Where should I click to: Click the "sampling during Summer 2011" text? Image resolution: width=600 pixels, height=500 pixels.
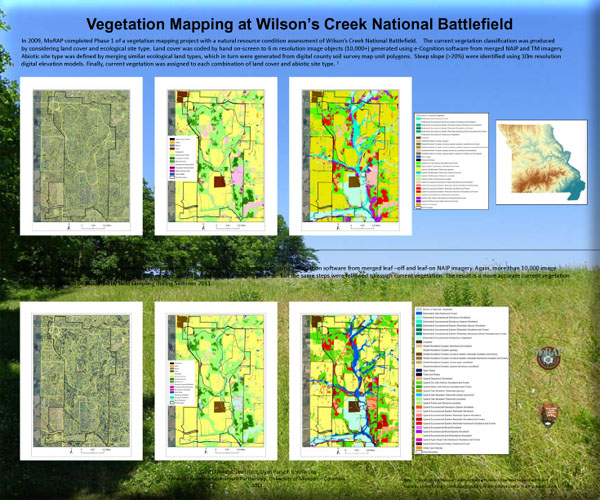172,283
